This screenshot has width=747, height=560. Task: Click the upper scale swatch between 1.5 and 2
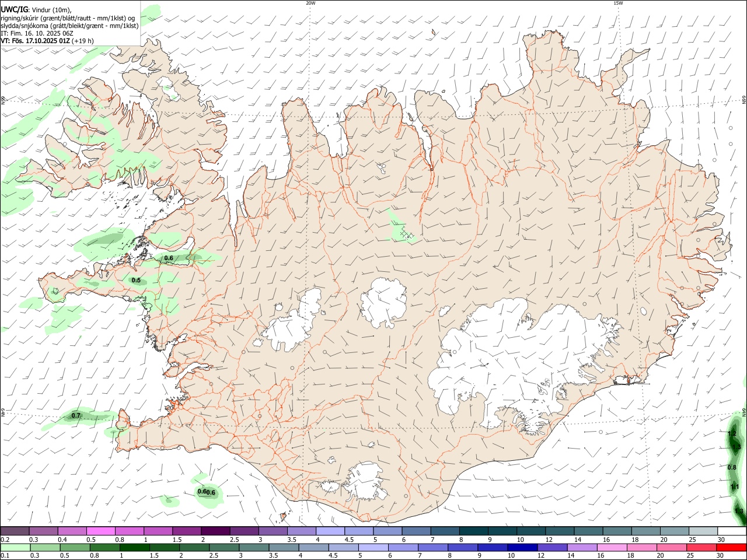click(187, 531)
